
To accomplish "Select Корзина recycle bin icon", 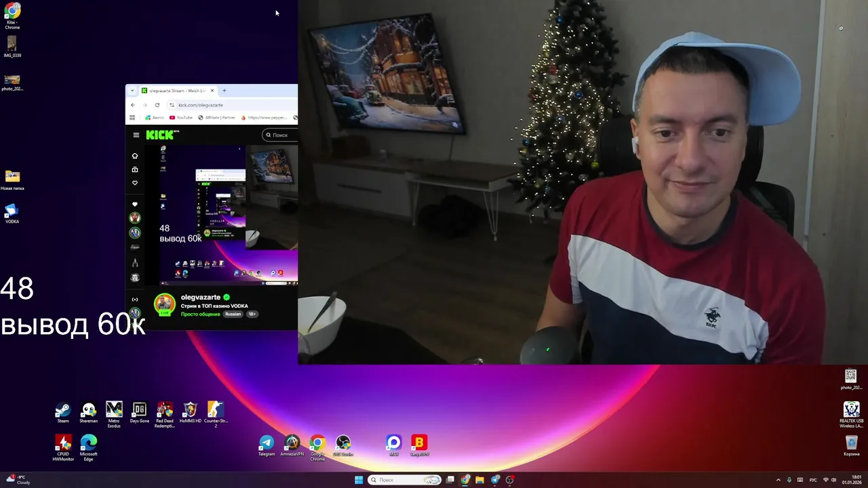I will click(852, 445).
